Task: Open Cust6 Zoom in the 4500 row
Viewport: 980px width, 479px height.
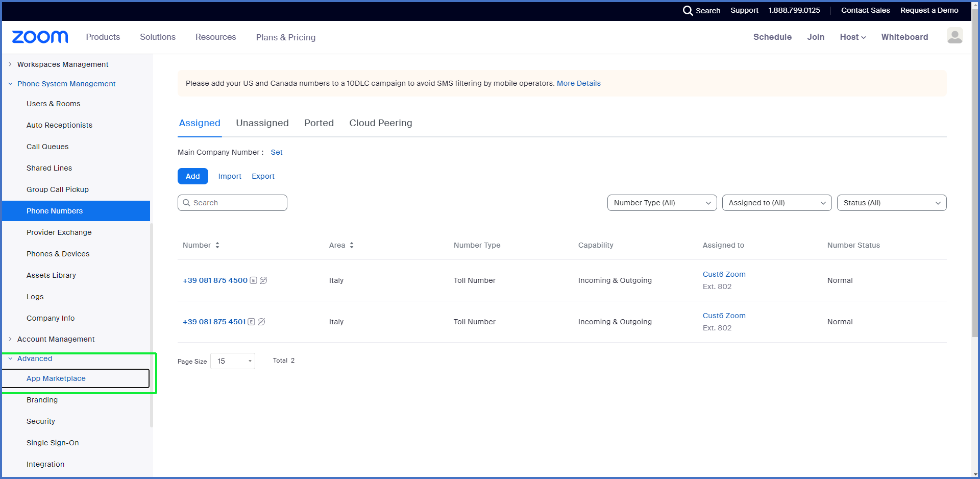Action: tap(724, 274)
